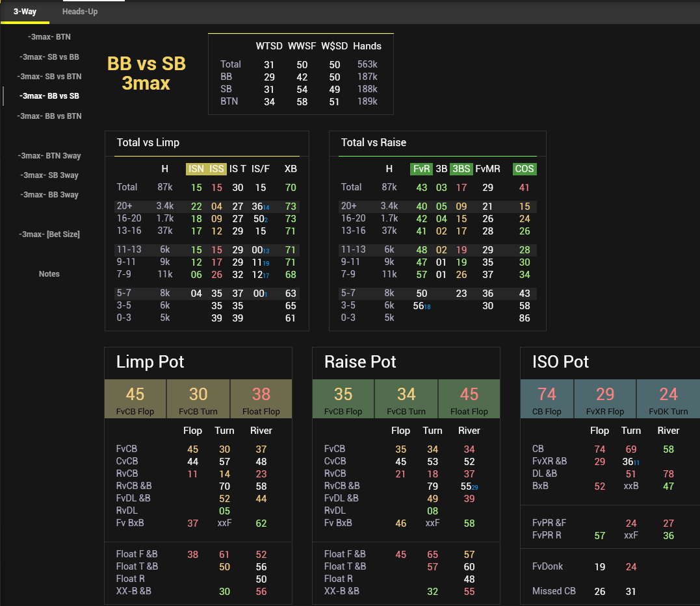Open the -3max- BTN stats page
This screenshot has width=700, height=606.
point(49,37)
